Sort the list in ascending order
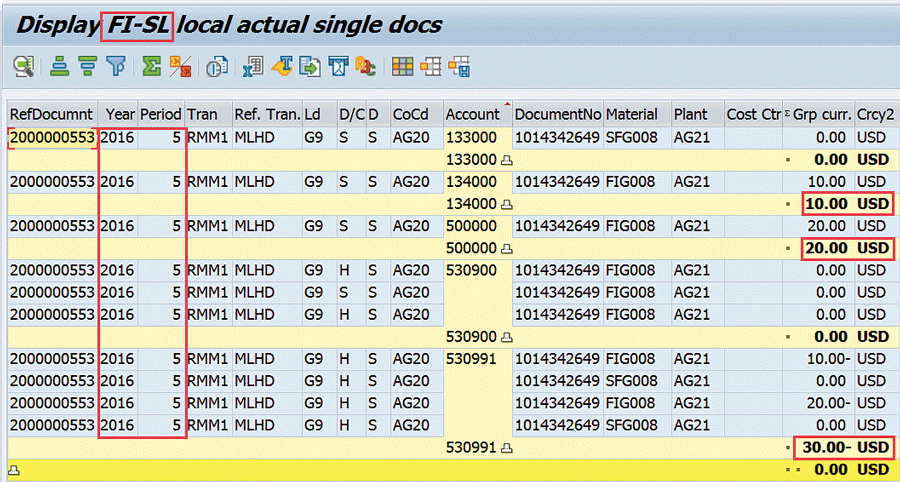The height and width of the screenshot is (482, 900). point(60,67)
